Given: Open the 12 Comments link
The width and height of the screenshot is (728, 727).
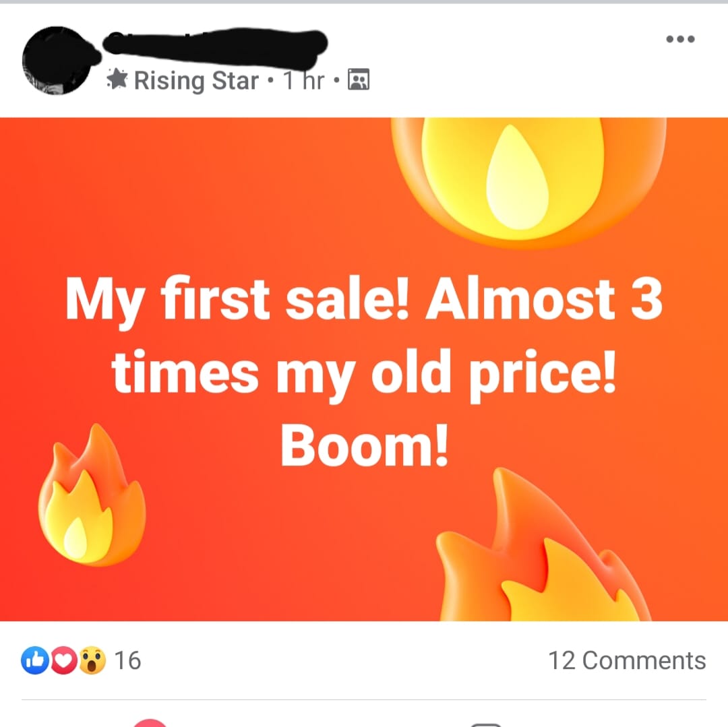Looking at the screenshot, I should tap(627, 660).
